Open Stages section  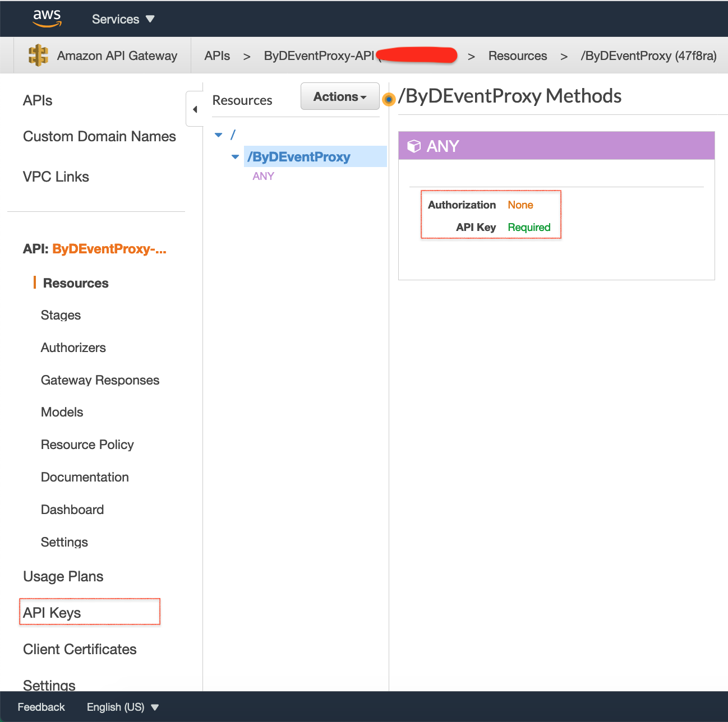pos(61,316)
